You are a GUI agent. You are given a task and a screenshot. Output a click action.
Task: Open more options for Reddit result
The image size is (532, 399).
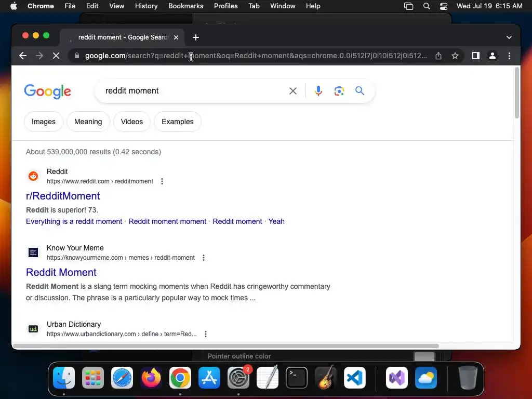(162, 181)
